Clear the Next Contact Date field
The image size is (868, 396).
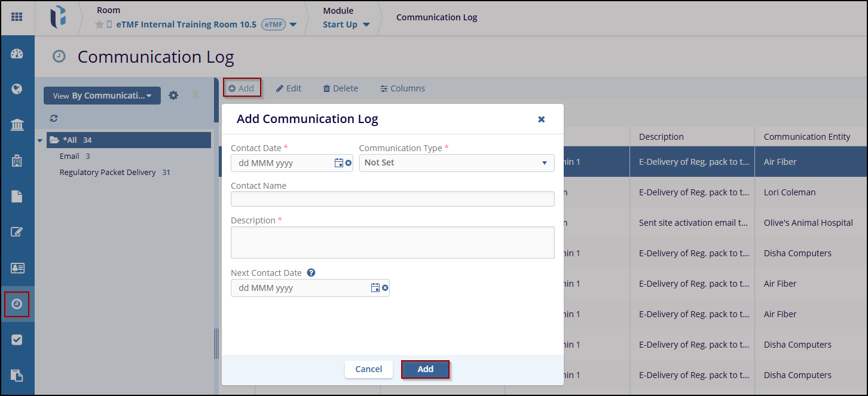pos(385,288)
